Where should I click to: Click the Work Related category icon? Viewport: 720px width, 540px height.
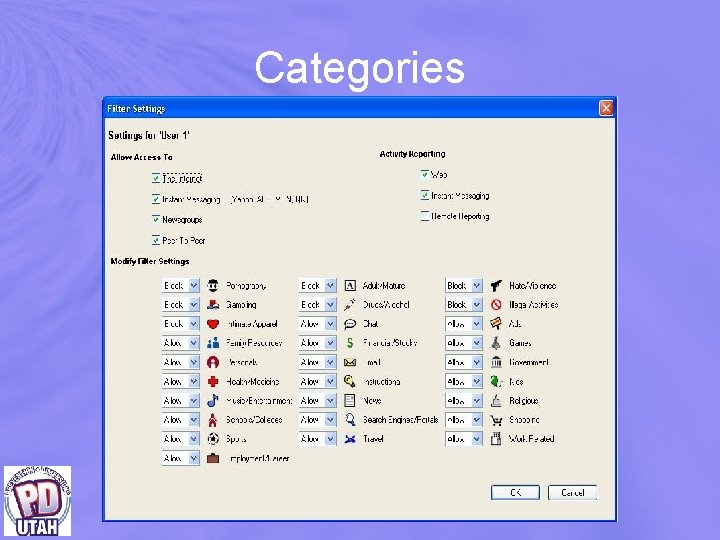(496, 439)
